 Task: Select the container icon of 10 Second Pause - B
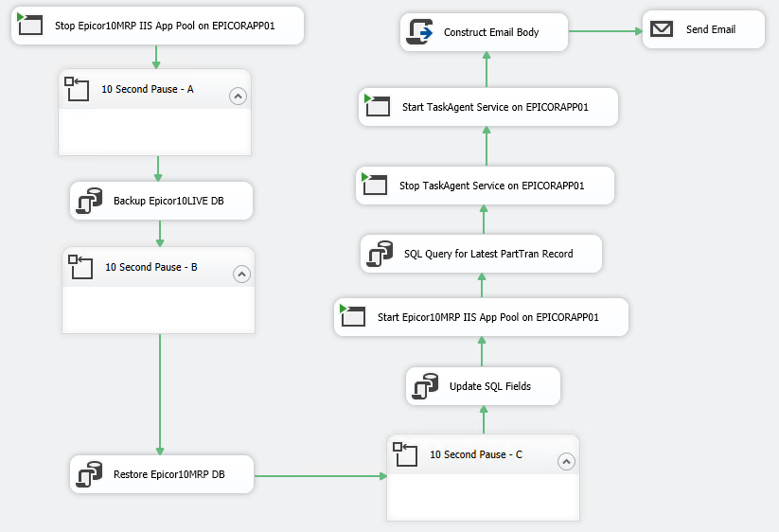pos(80,267)
